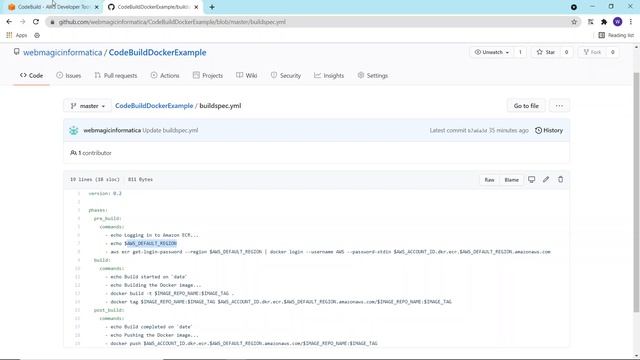Click the vertical page scrollbar
This screenshot has width=640, height=360.
tap(636, 192)
